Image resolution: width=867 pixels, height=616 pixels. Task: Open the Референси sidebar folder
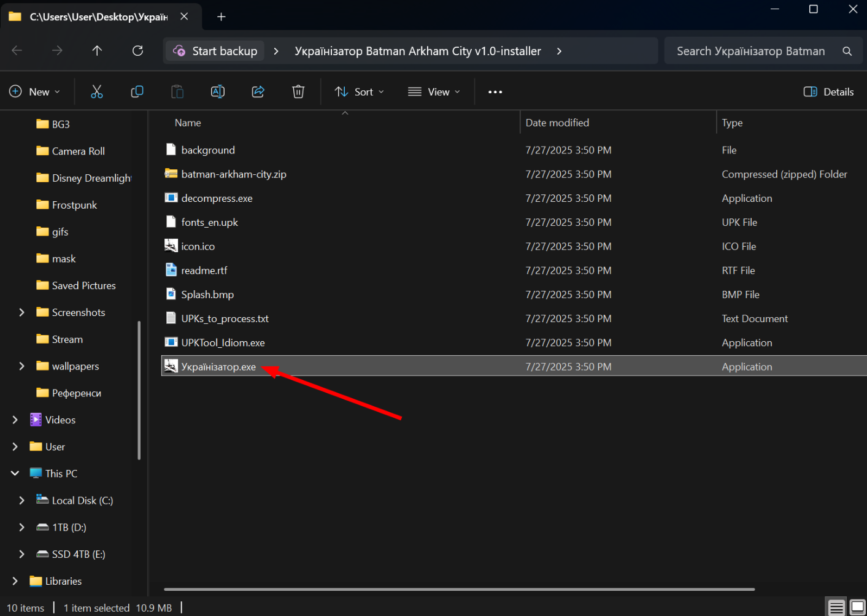[69, 393]
